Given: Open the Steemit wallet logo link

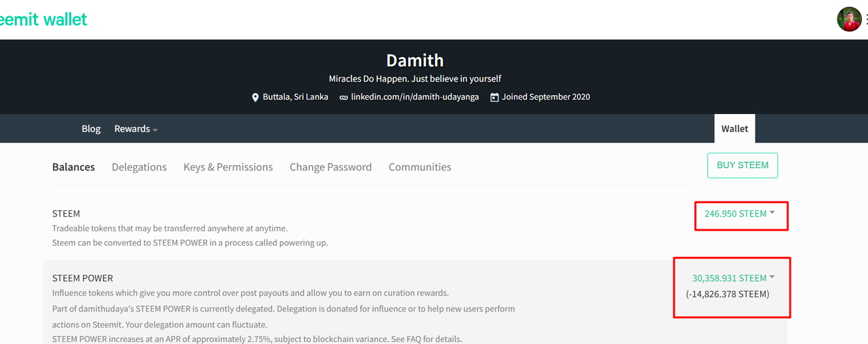Looking at the screenshot, I should [x=43, y=20].
